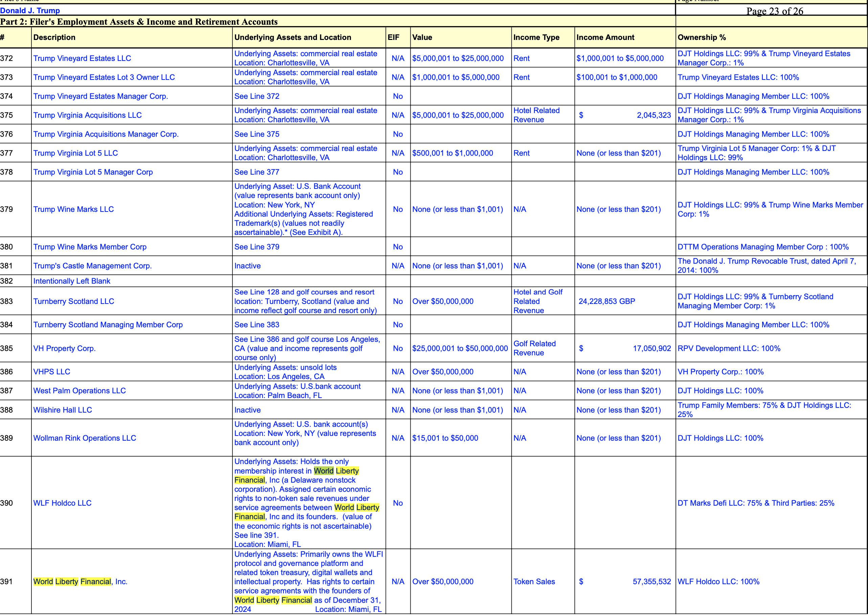This screenshot has height=616, width=868.
Task: Click 'DT Marks Defi LLC: 75% & Third Parties: 25%'
Action: click(x=756, y=503)
